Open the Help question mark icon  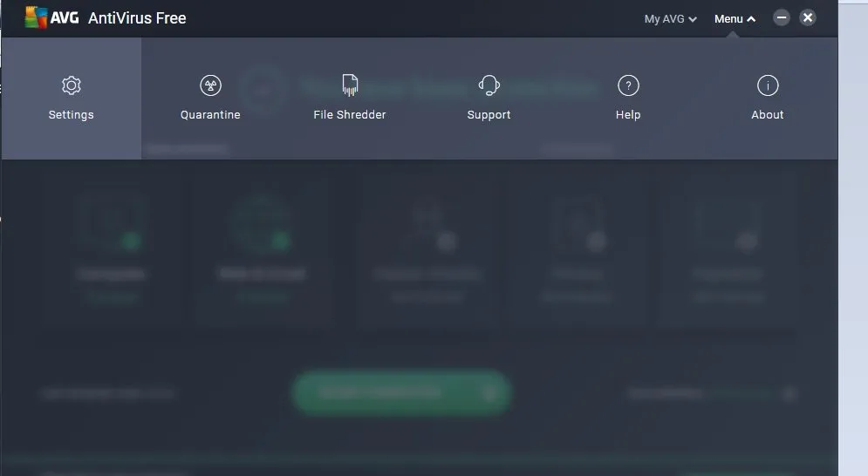tap(628, 85)
